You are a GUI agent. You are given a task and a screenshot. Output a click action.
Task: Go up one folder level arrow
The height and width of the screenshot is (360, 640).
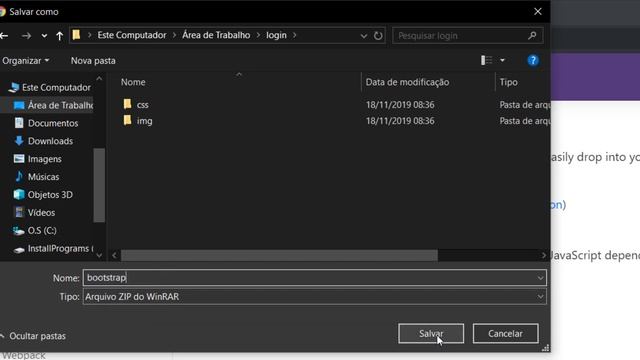(x=60, y=36)
